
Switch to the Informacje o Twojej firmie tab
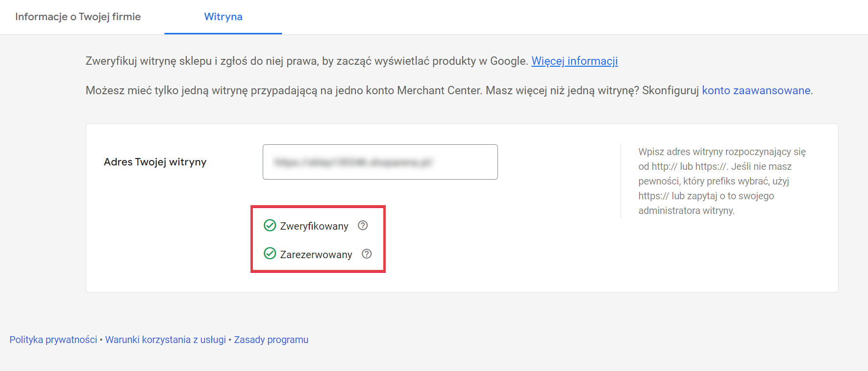pos(78,17)
